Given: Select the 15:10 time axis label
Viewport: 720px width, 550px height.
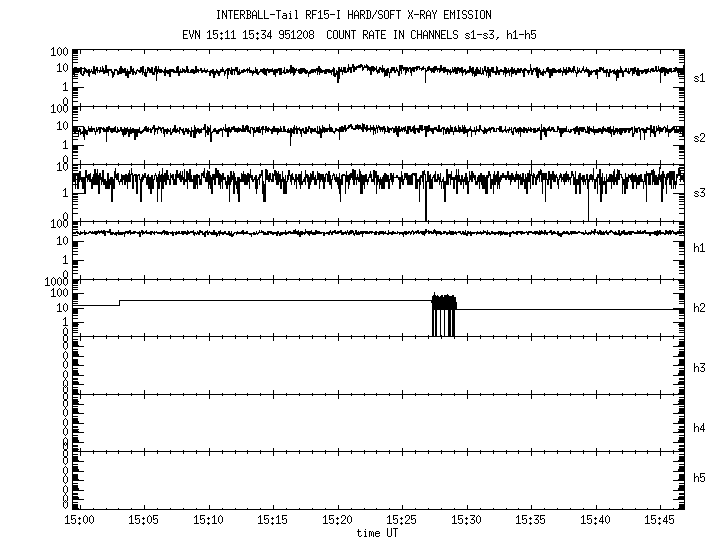Looking at the screenshot, I should pos(208,520).
